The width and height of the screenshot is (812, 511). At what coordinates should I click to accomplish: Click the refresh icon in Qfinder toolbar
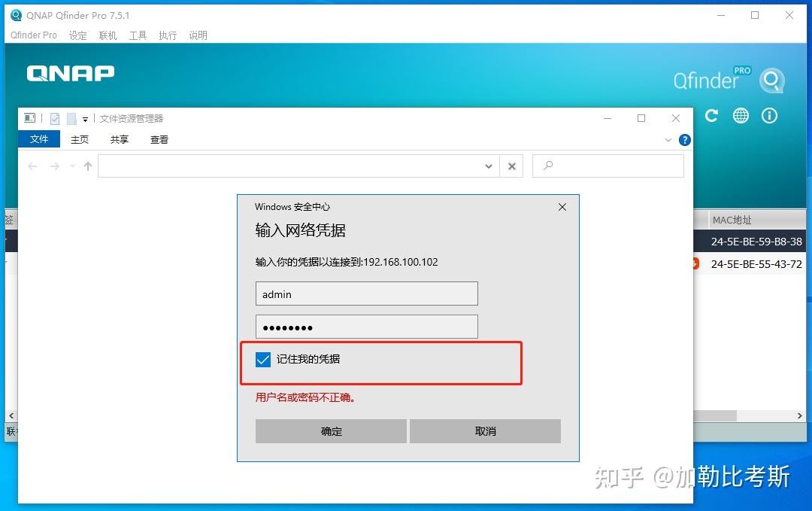711,116
